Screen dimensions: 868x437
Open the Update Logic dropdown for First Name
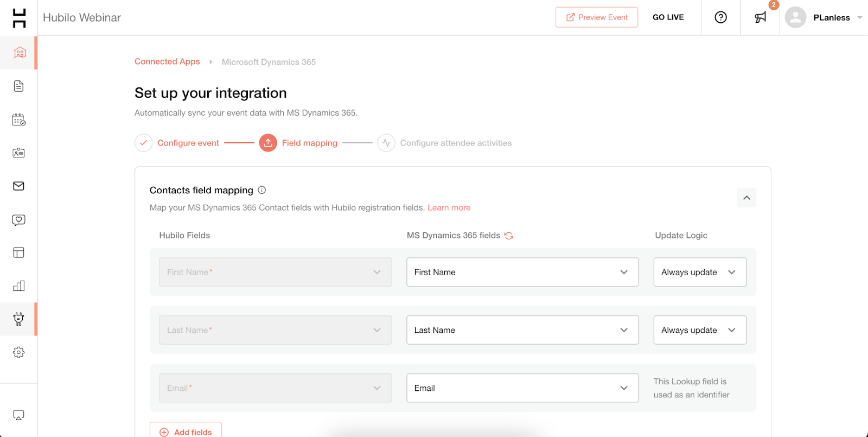[700, 272]
